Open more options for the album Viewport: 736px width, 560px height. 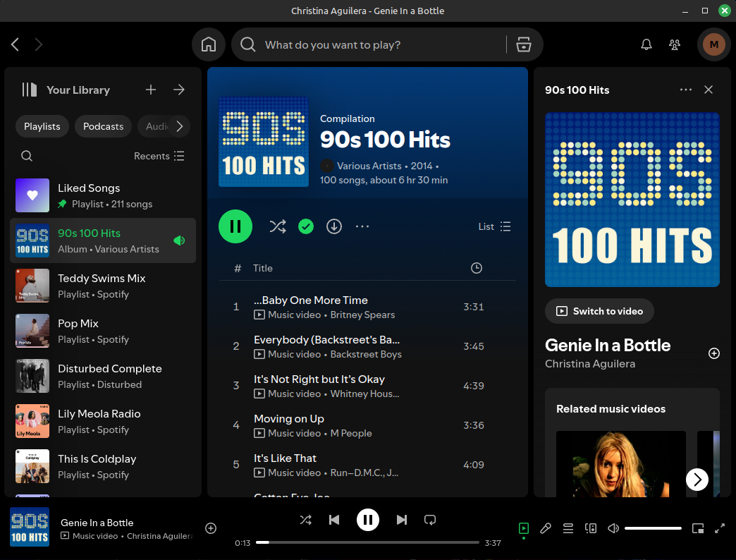click(x=362, y=226)
